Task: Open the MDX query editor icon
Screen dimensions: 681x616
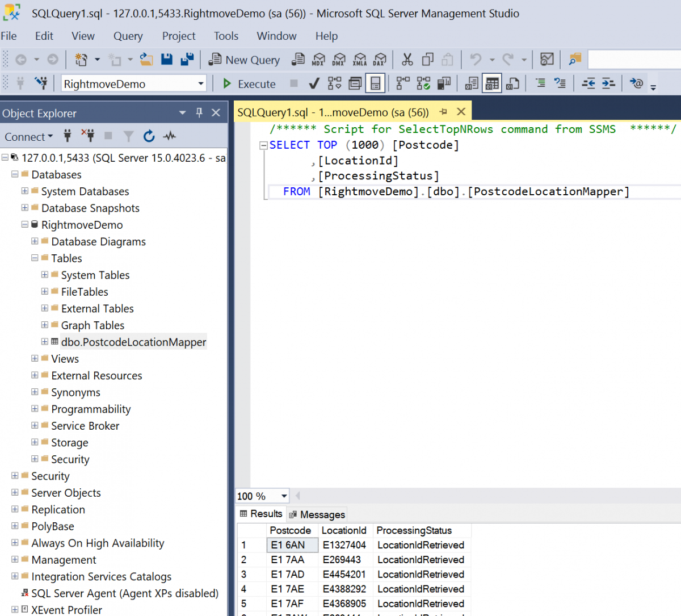Action: pos(318,60)
